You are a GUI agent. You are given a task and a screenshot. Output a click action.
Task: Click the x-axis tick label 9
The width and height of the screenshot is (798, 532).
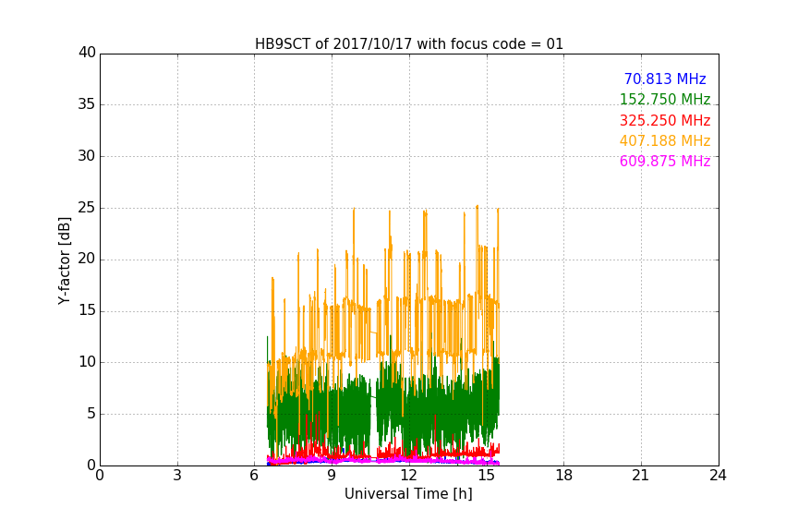pos(332,476)
